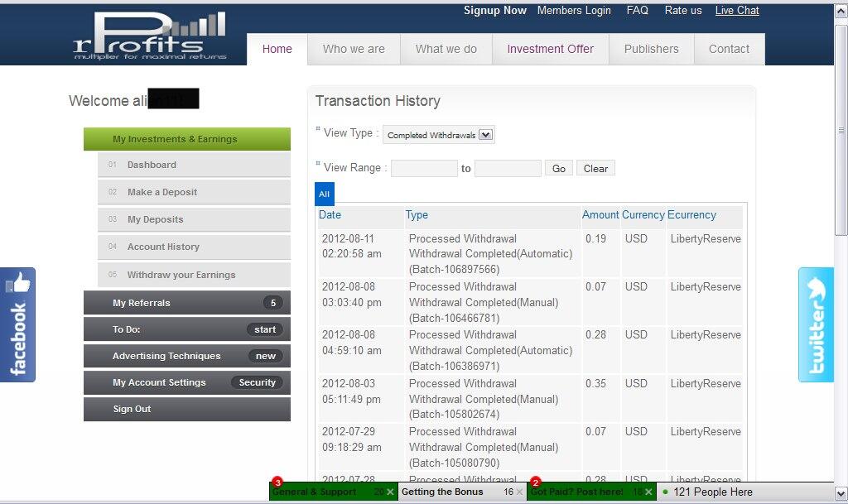Expand My Investments & Earnings section
This screenshot has height=504, width=848.
pyautogui.click(x=186, y=139)
